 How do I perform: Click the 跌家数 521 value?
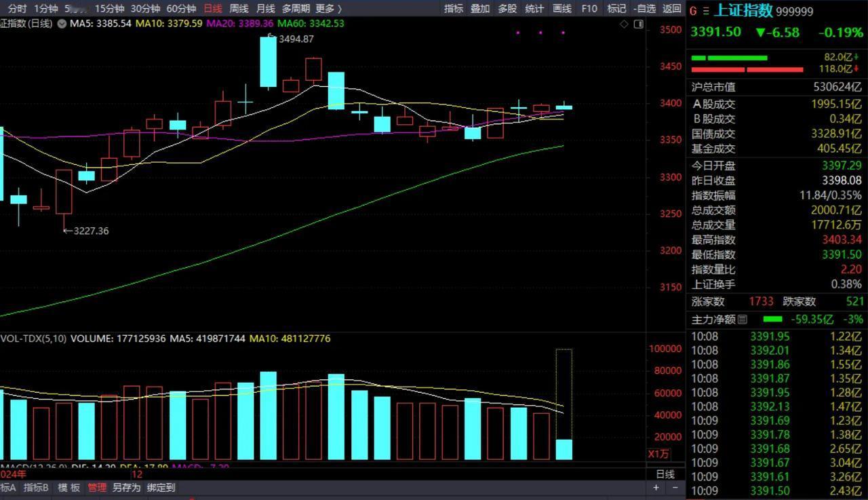(855, 301)
